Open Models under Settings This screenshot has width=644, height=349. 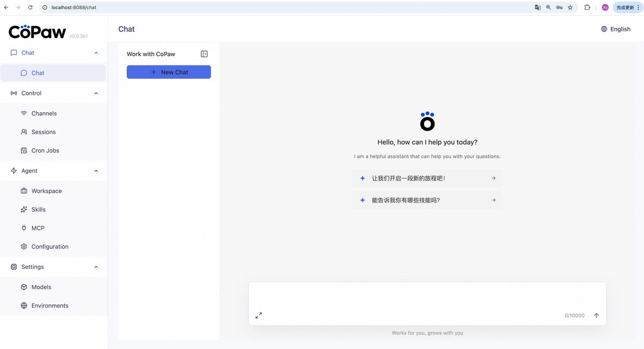(40, 287)
